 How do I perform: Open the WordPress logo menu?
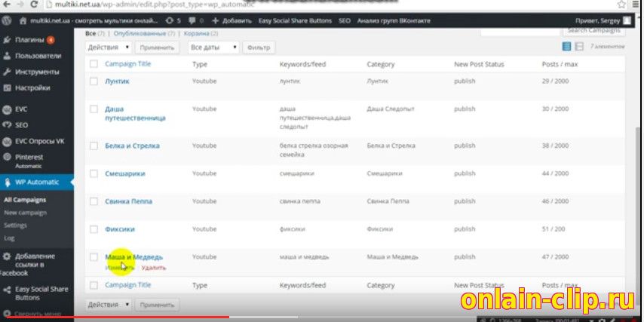tap(7, 20)
